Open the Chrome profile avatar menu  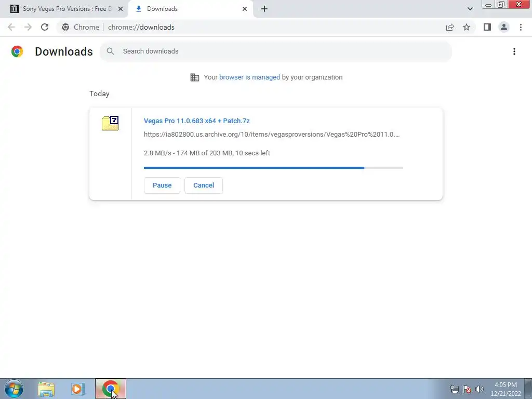(504, 27)
